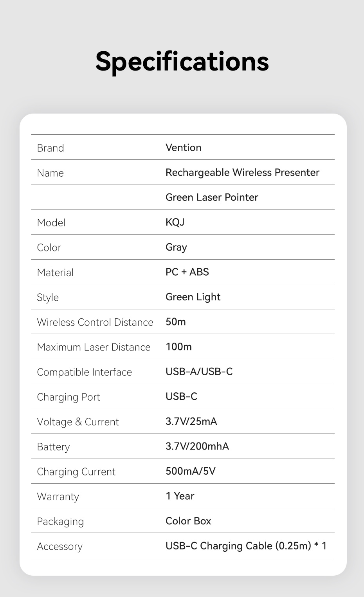Screen dimensions: 364x616
Task: Click the Charging Port label
Action: pyautogui.click(x=68, y=397)
